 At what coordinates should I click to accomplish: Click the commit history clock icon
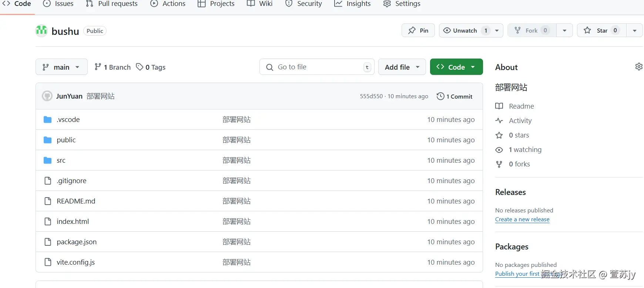(440, 96)
